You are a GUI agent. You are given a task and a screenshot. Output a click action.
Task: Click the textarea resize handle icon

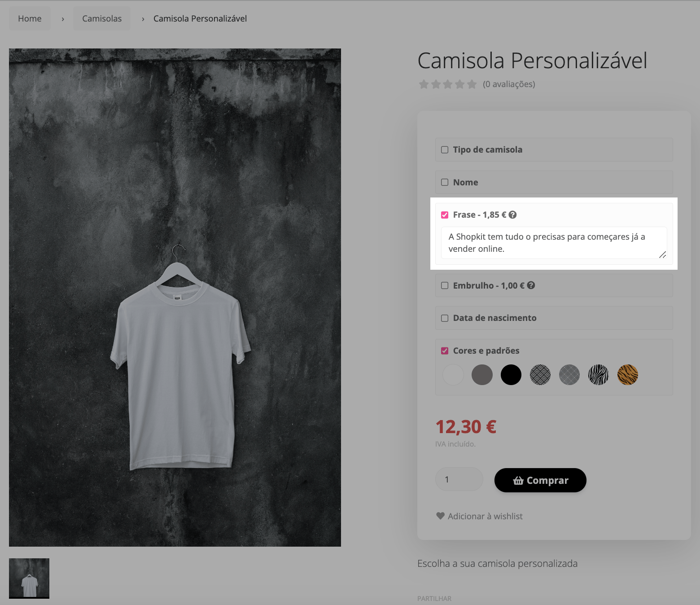[x=662, y=254]
